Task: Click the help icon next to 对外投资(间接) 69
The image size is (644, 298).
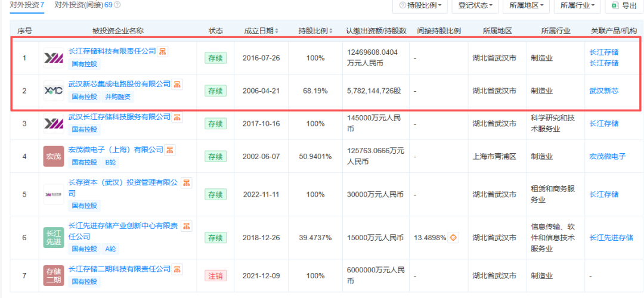Action: (x=117, y=5)
